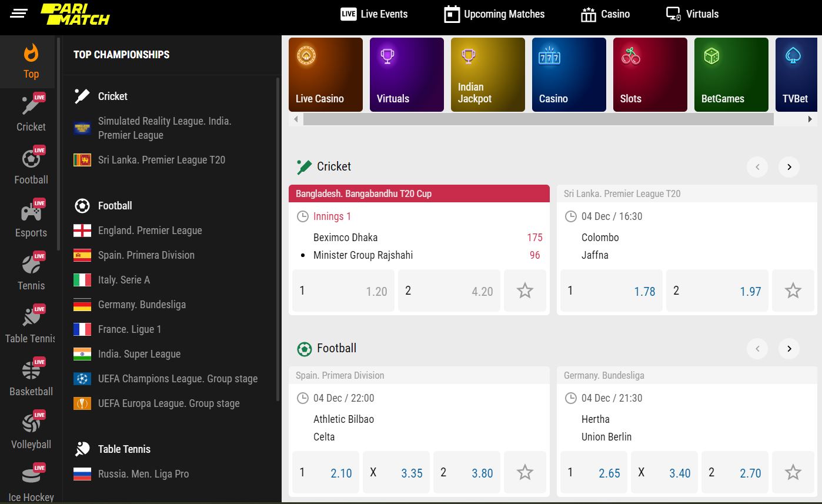Viewport: 822px width, 504px height.
Task: Star the Colombo vs Jaffna match
Action: tap(793, 291)
